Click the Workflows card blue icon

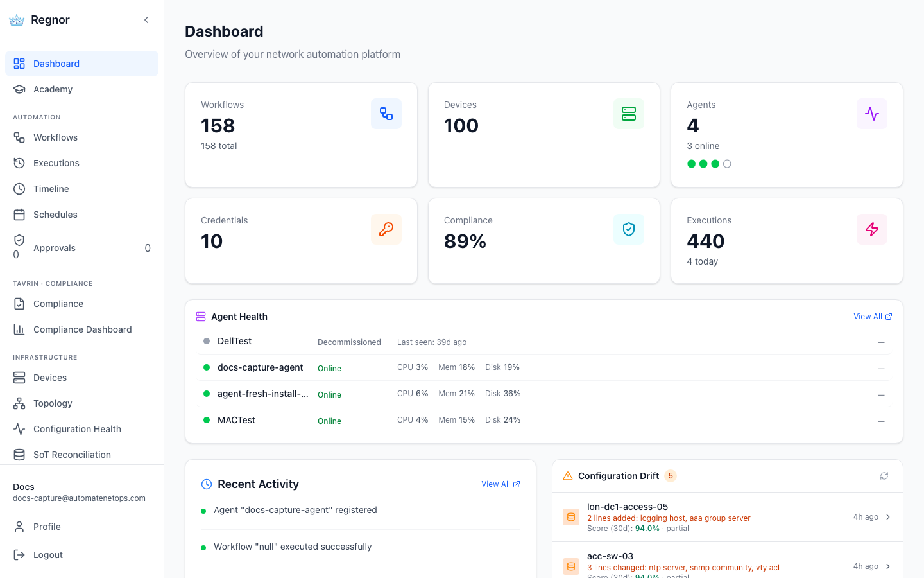point(386,114)
